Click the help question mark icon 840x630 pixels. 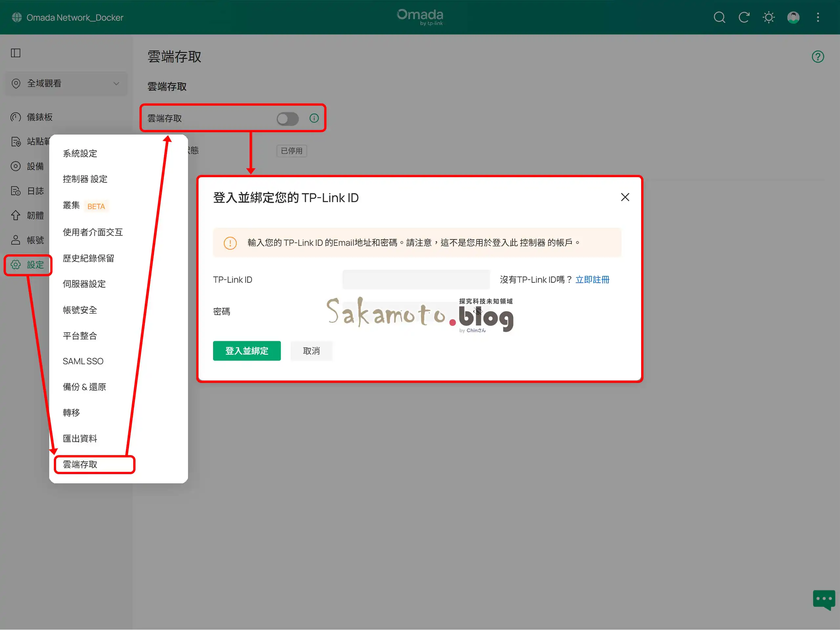pos(818,56)
